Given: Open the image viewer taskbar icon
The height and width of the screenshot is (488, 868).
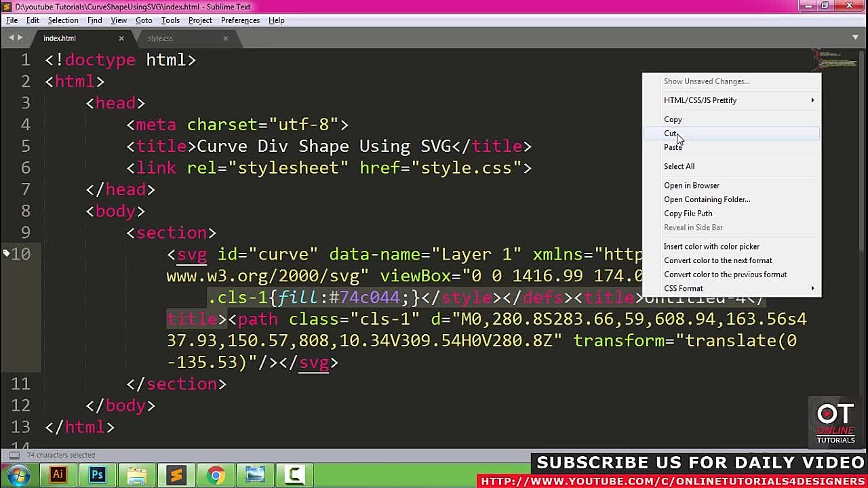Looking at the screenshot, I should coord(255,475).
